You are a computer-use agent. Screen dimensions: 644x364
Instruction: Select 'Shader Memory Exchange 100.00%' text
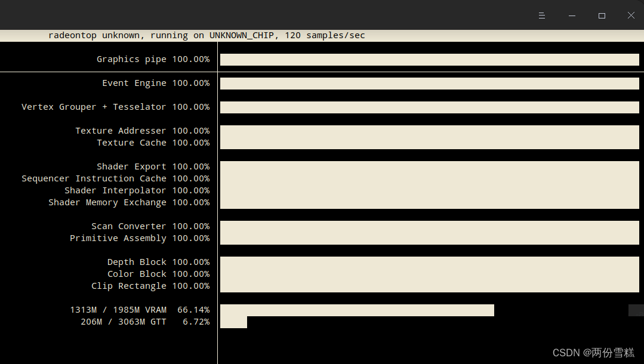pos(129,202)
